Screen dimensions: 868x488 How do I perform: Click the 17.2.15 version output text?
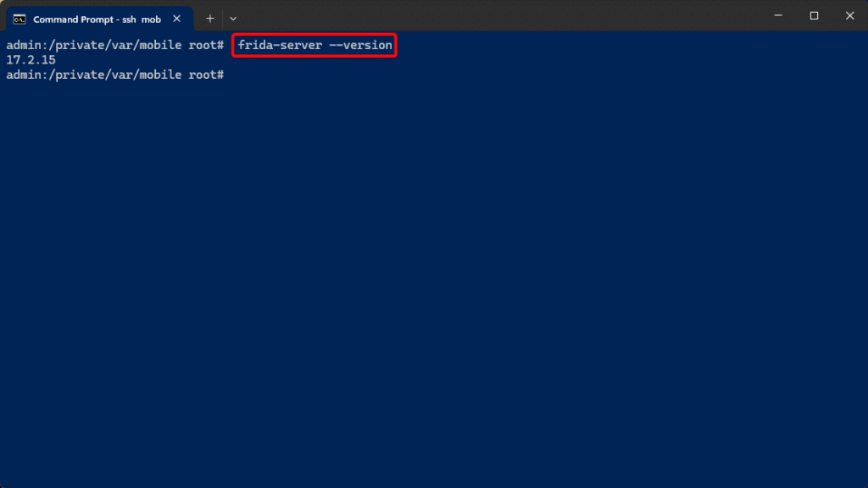pyautogui.click(x=31, y=60)
